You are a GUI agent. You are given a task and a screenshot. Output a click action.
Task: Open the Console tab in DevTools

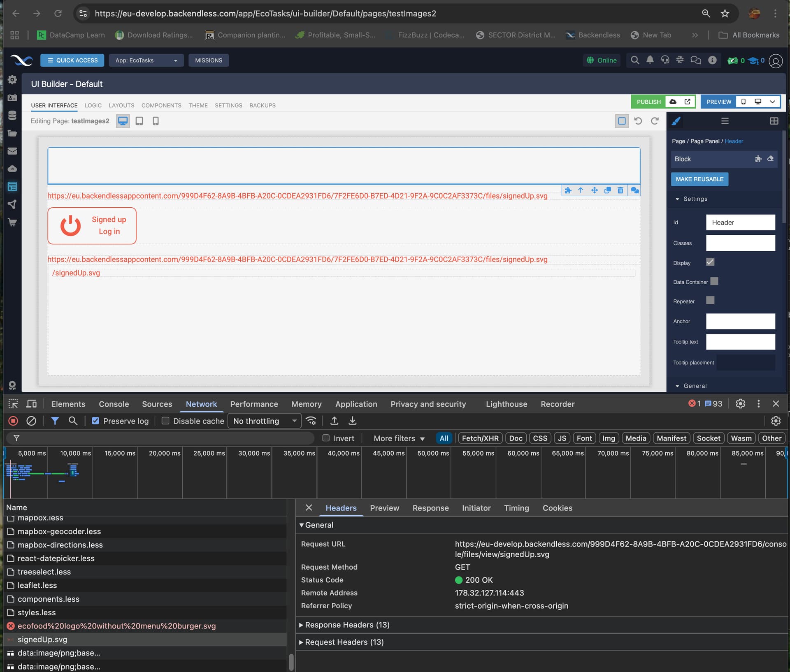[x=114, y=404]
